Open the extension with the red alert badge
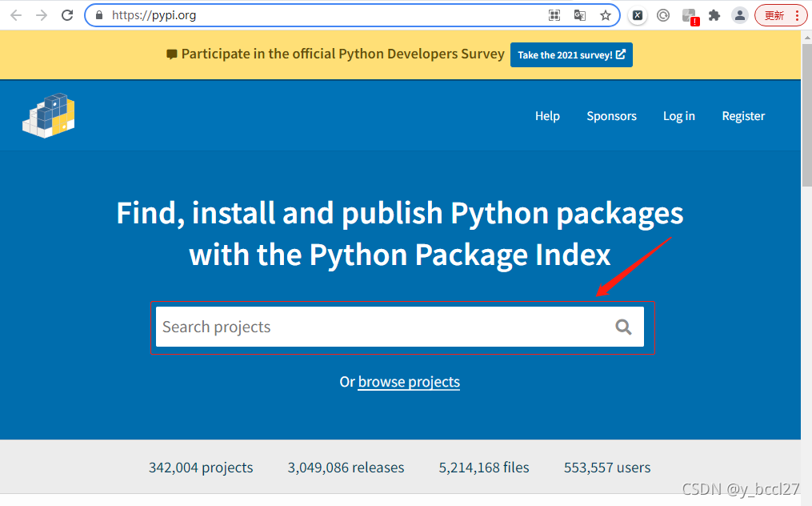 690,16
